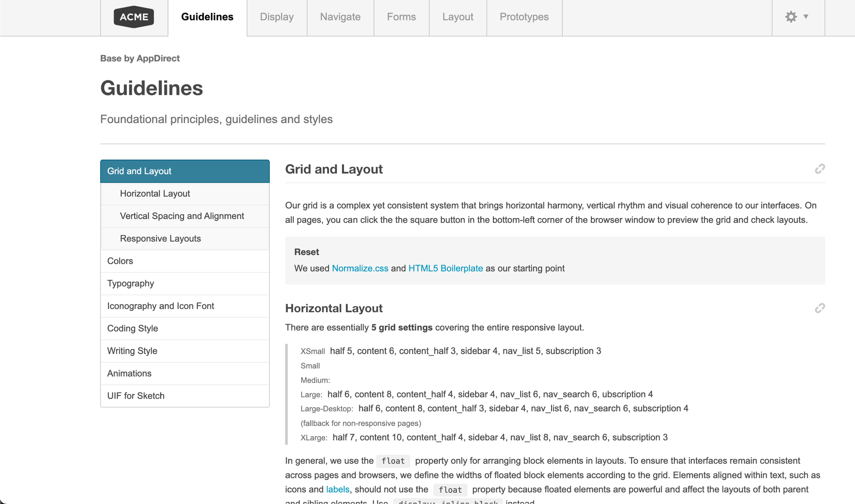Viewport: 855px width, 504px height.
Task: Open the Navigate tab
Action: tap(340, 17)
